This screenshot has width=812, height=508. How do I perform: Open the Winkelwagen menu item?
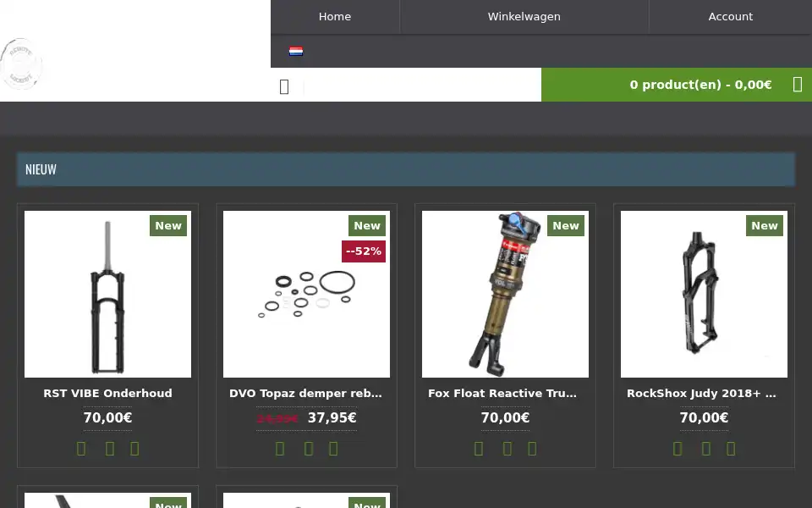(524, 17)
